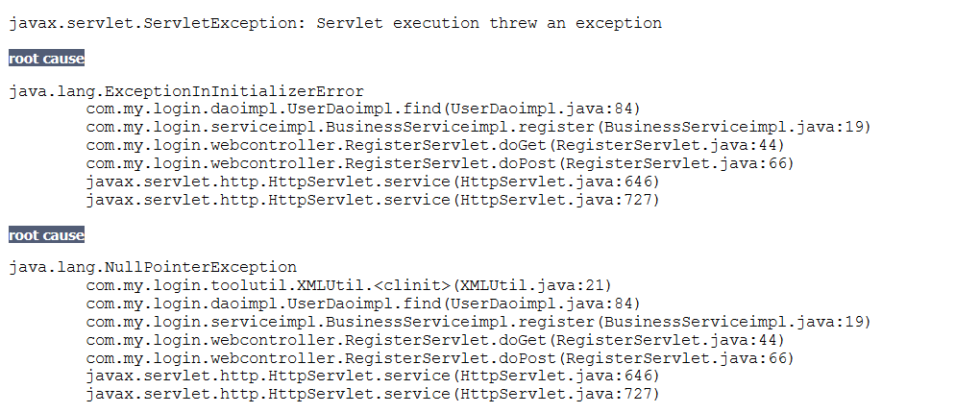Screen dimensions: 980x413
Task: Click RegisterServlet.doGet line under ExceptionInInitializerError
Action: point(435,146)
